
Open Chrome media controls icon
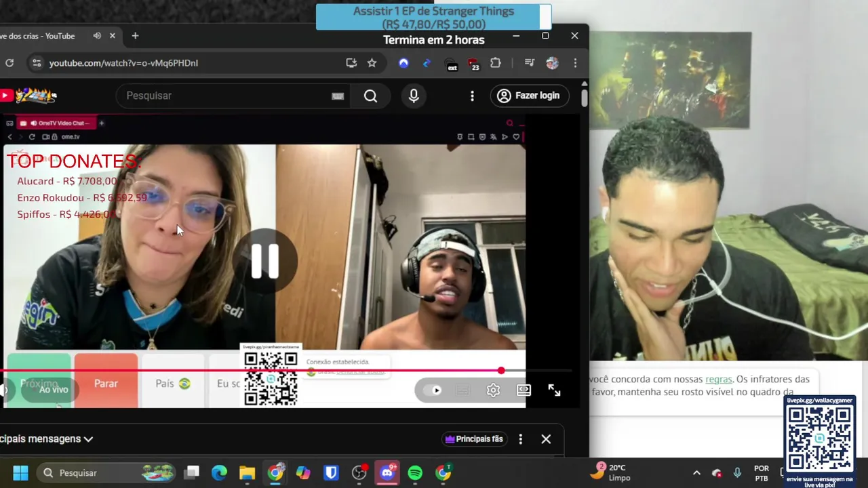pos(530,63)
